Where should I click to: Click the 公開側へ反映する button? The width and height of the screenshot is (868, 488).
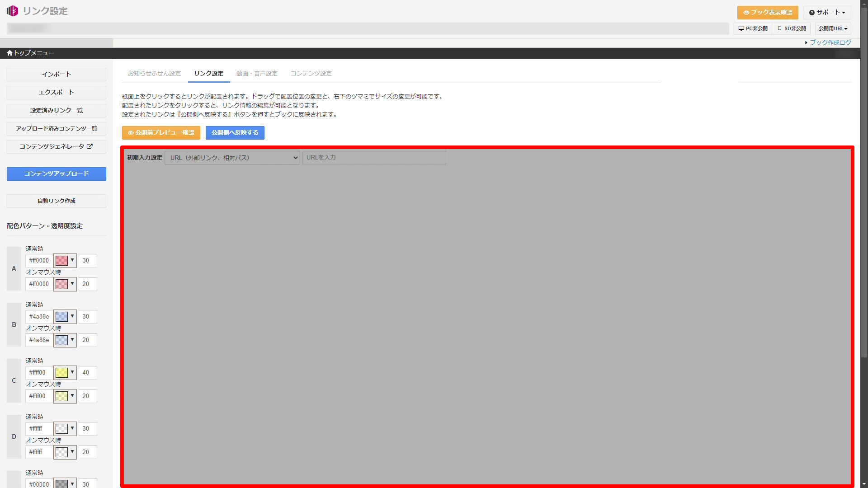(235, 133)
